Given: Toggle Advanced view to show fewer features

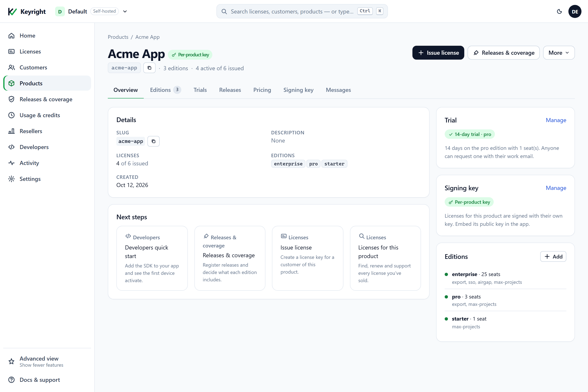Looking at the screenshot, I should (x=47, y=362).
